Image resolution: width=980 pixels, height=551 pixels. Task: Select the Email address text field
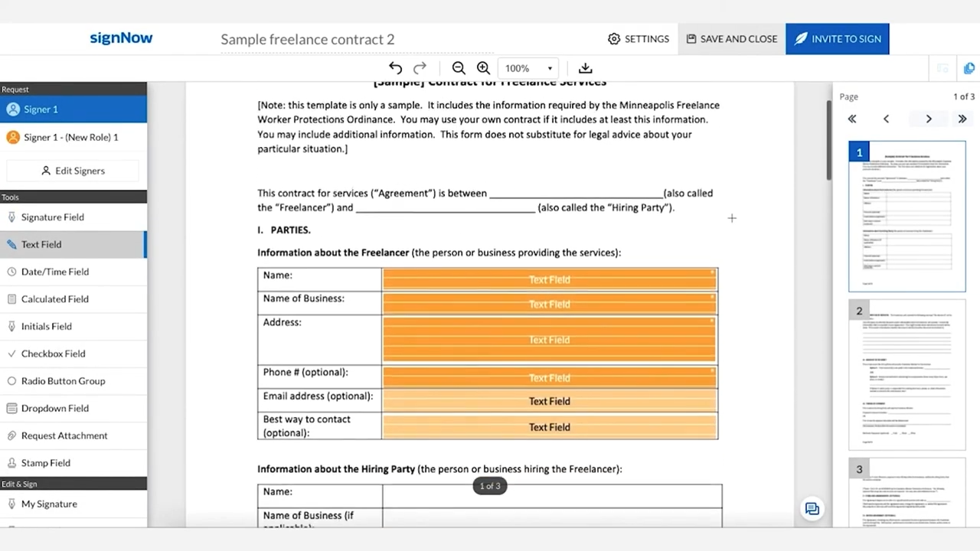[x=549, y=401]
